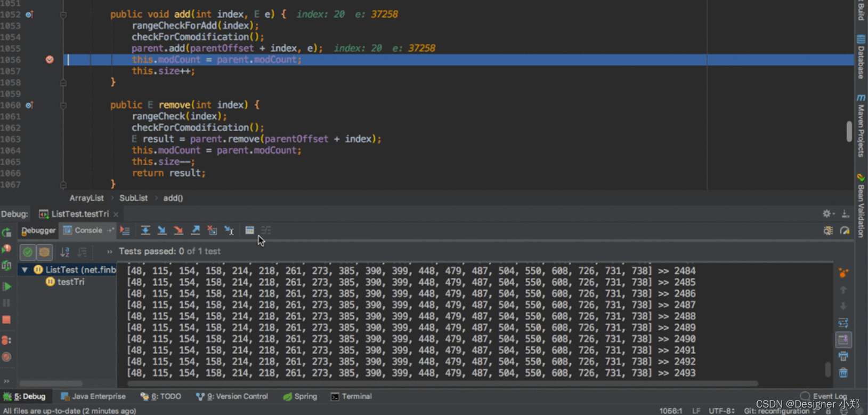Click the Pause program icon
This screenshot has width=868, height=415.
(x=6, y=303)
